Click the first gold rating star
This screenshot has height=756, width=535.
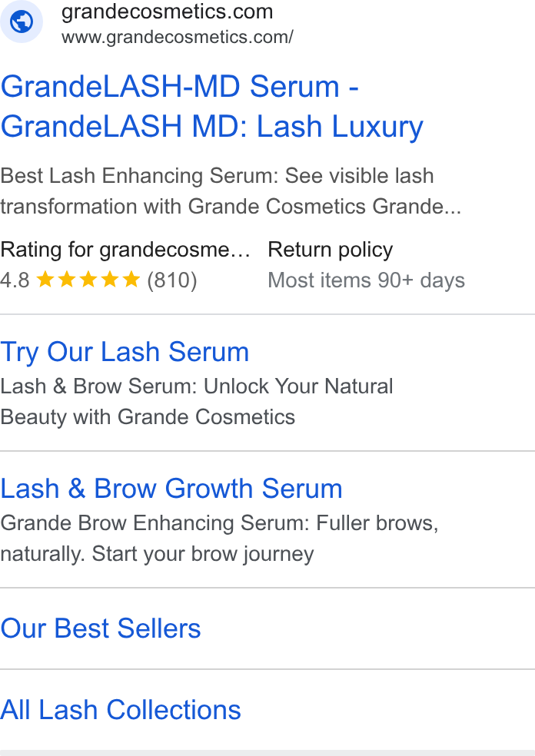45,279
